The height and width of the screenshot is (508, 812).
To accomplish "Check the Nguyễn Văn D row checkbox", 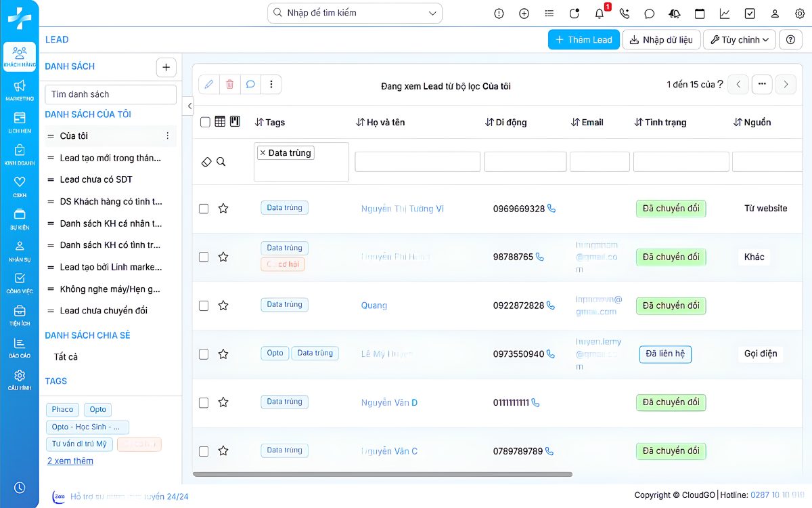I will (x=204, y=403).
